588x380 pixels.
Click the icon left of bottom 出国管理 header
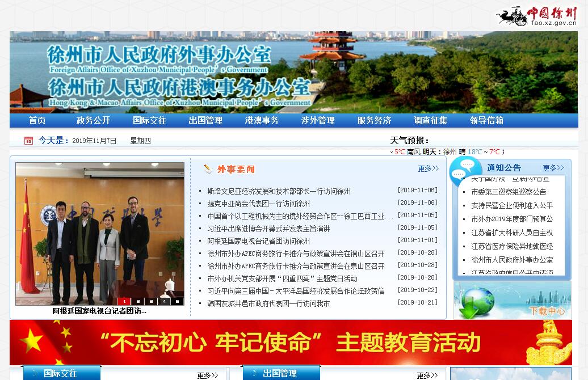click(x=253, y=373)
